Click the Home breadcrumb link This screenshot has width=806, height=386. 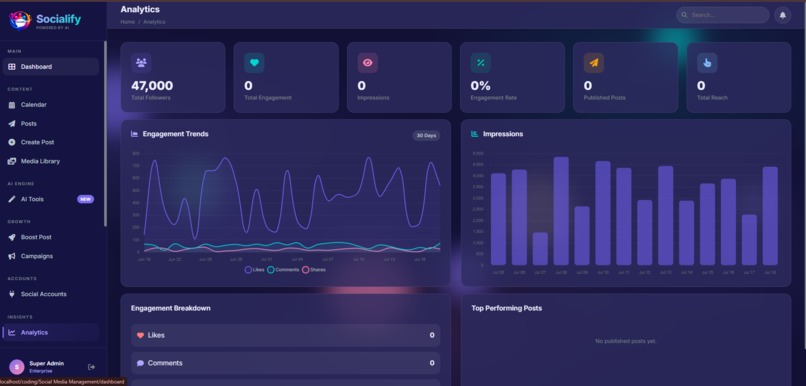[x=127, y=22]
